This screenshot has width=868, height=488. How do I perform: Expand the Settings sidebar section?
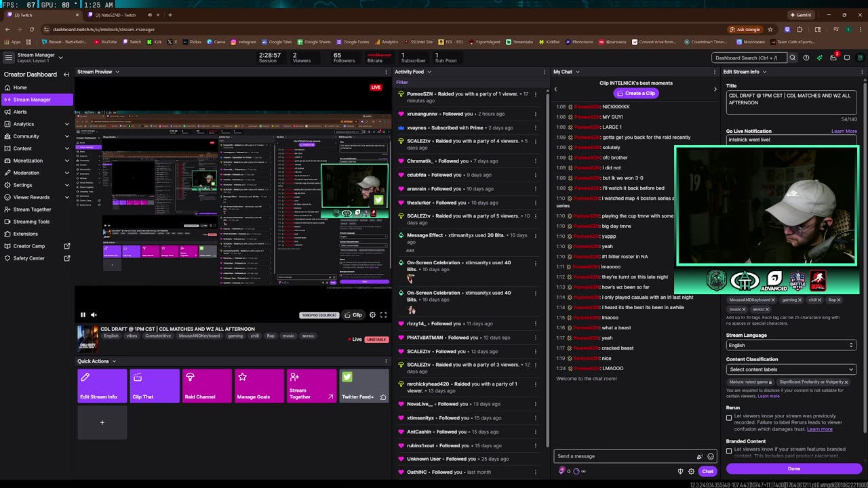66,185
